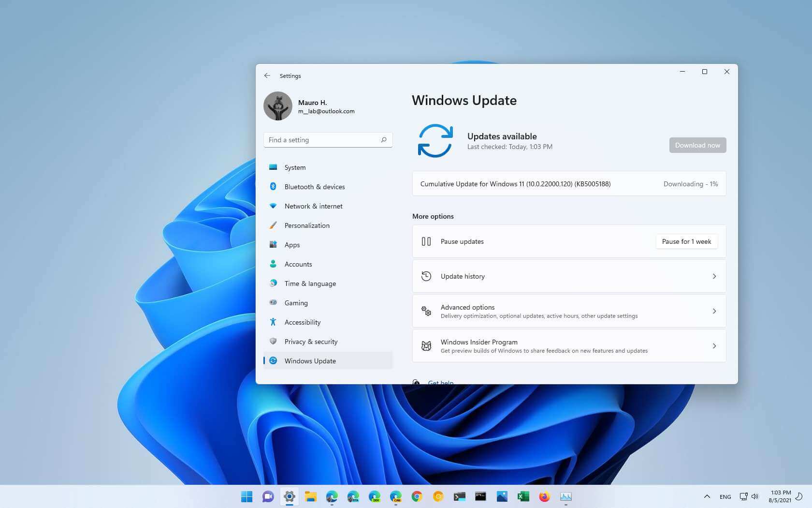This screenshot has height=508, width=812.
Task: Select Bluetooth & devices in the sidebar
Action: (314, 187)
